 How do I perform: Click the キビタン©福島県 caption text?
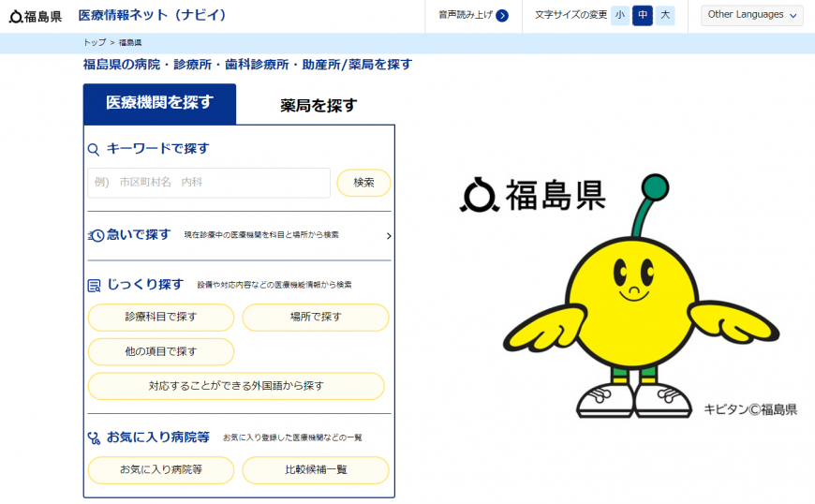(750, 410)
